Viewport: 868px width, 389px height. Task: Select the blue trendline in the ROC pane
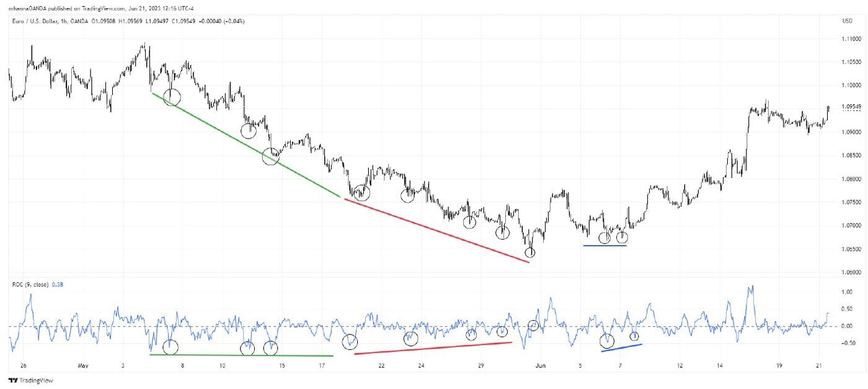[x=621, y=347]
